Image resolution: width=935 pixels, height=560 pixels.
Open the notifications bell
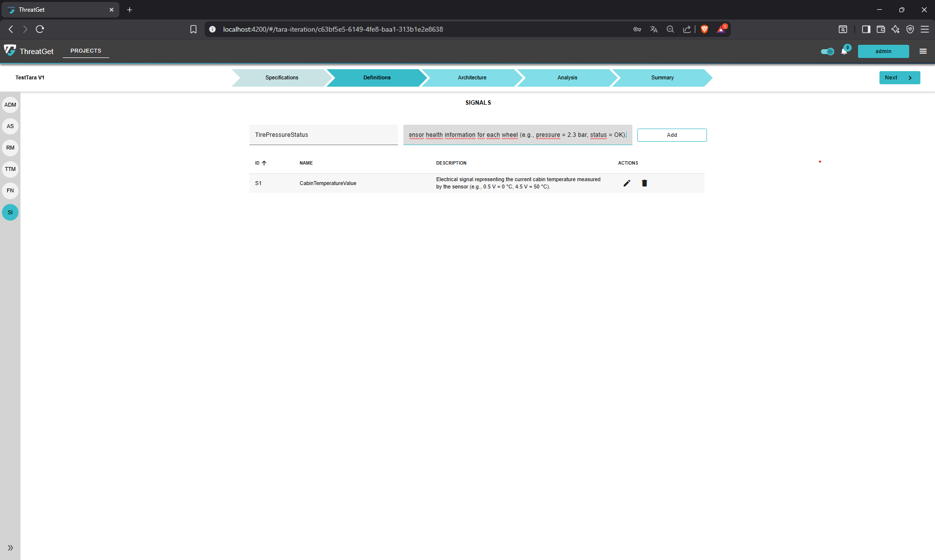(844, 51)
